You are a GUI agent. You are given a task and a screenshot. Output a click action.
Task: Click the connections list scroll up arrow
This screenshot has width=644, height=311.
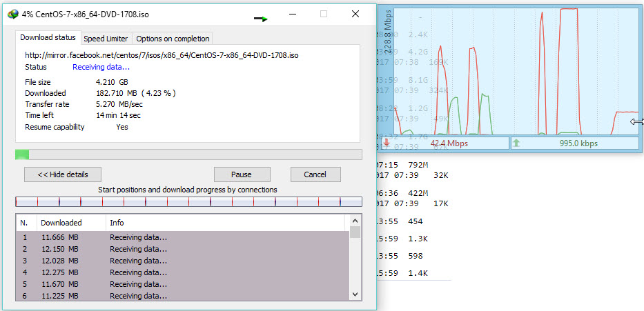tap(355, 220)
